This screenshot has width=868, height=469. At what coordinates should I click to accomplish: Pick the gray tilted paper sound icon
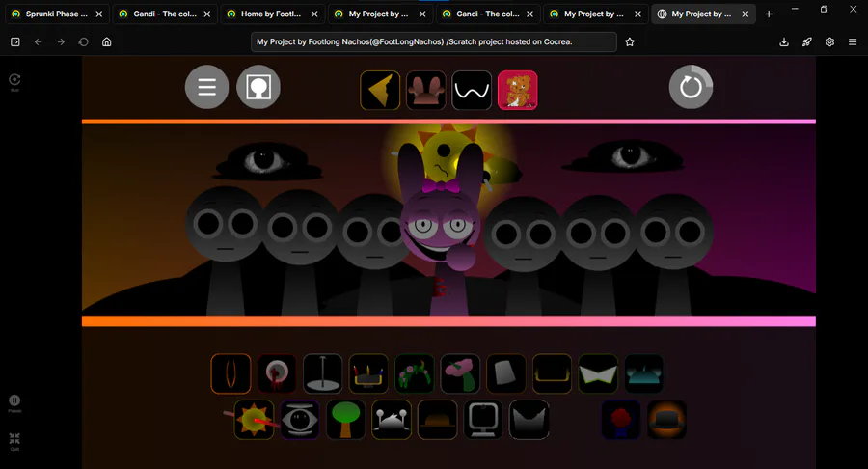(506, 373)
